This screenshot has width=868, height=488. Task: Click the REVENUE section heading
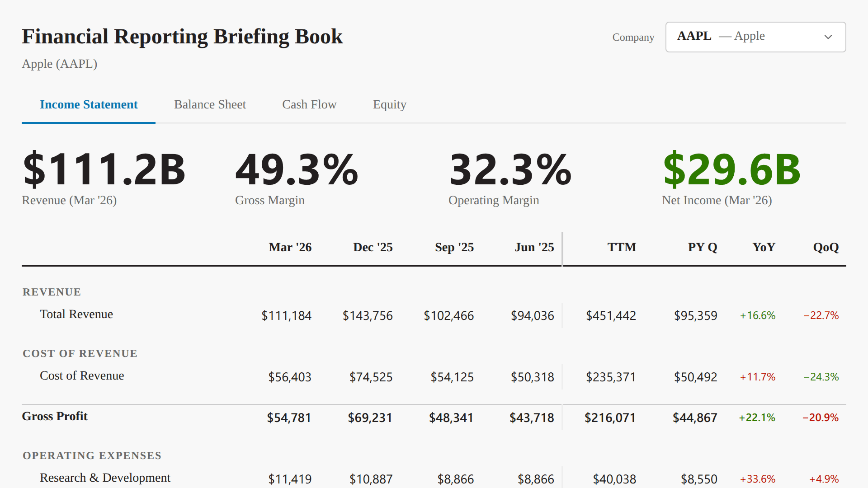click(52, 292)
